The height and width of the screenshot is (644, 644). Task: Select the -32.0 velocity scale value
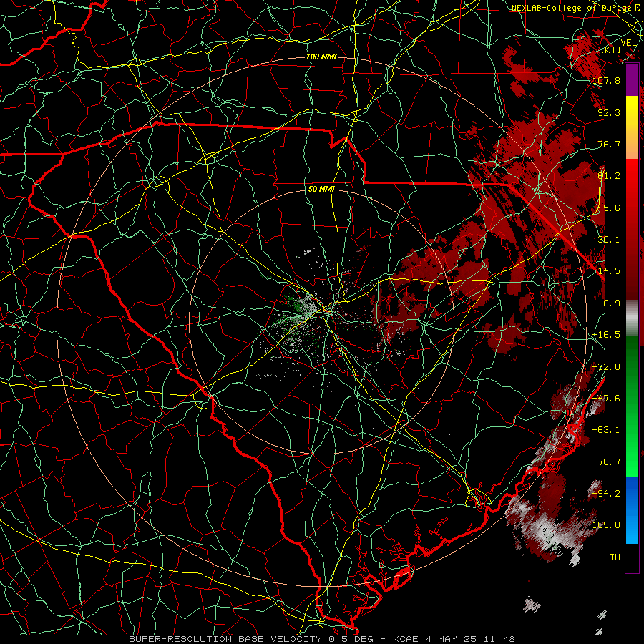tap(606, 367)
